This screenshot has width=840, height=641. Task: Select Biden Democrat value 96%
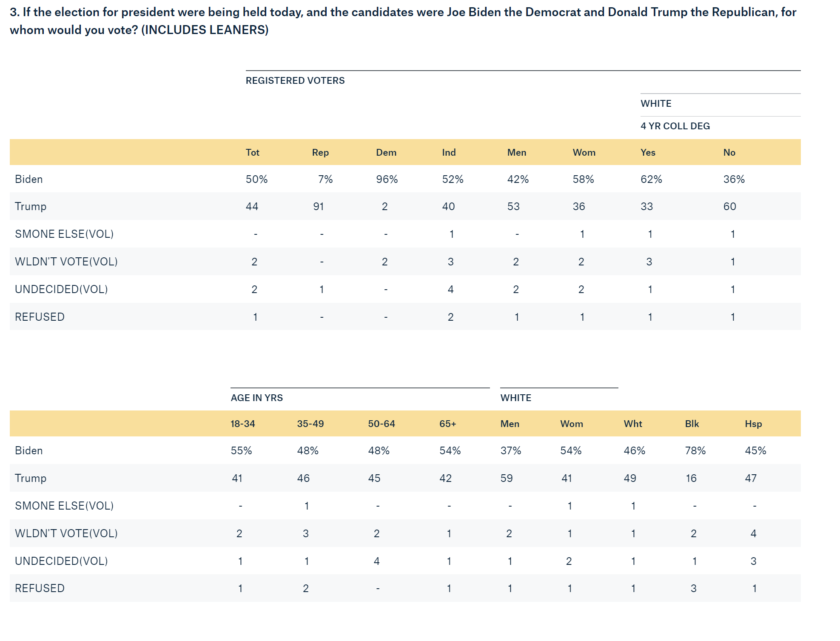click(387, 179)
